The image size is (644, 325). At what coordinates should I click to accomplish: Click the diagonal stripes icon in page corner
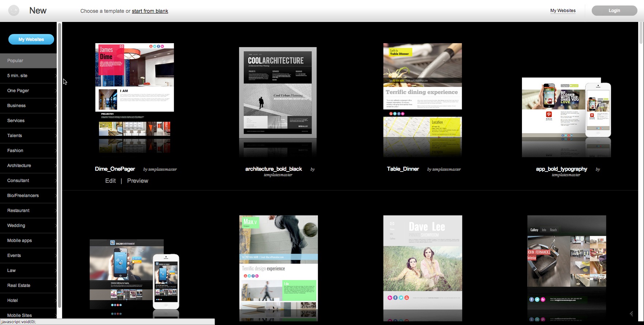click(631, 314)
